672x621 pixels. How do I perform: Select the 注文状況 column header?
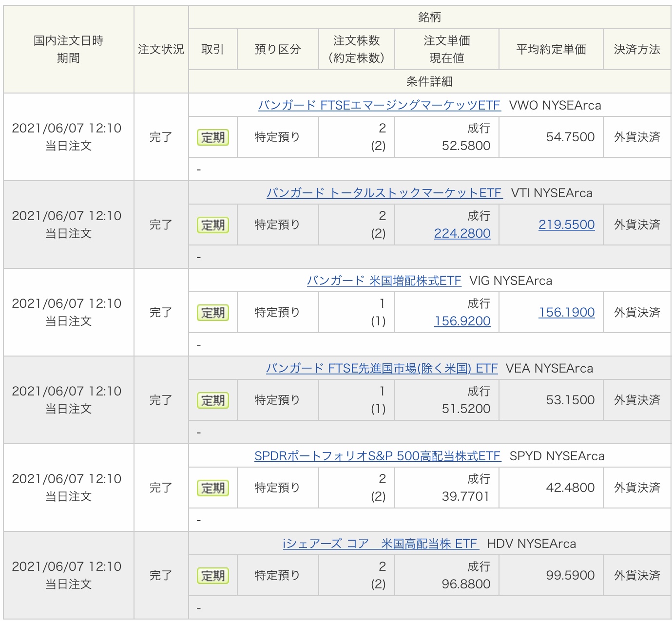point(161,49)
